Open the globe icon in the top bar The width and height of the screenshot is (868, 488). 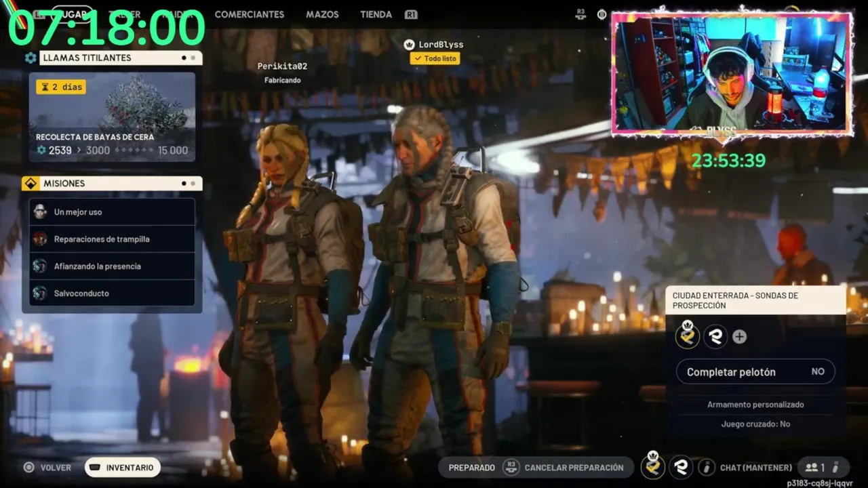pyautogui.click(x=601, y=14)
